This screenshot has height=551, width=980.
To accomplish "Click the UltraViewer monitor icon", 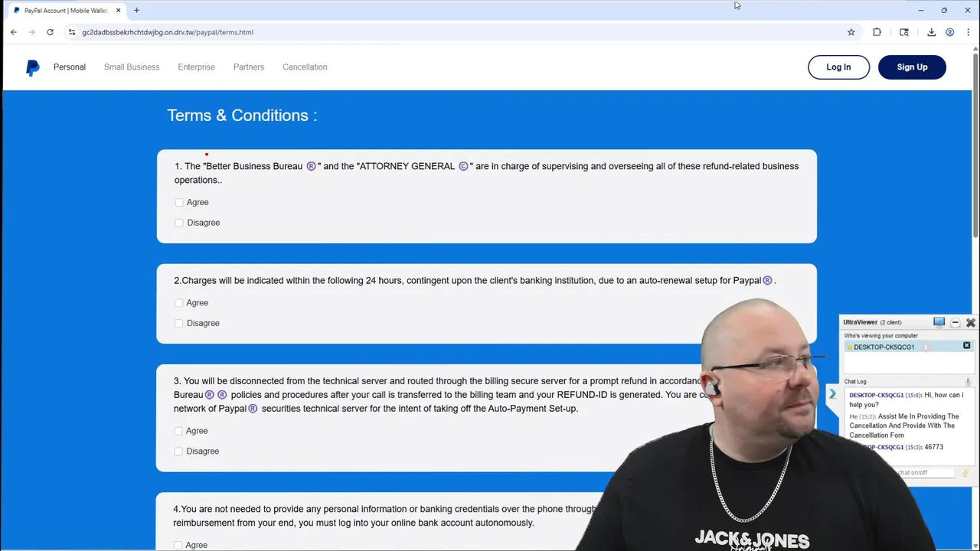I will (x=939, y=322).
